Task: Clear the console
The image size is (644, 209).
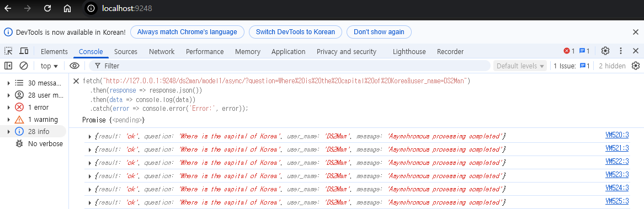Action: coord(24,66)
